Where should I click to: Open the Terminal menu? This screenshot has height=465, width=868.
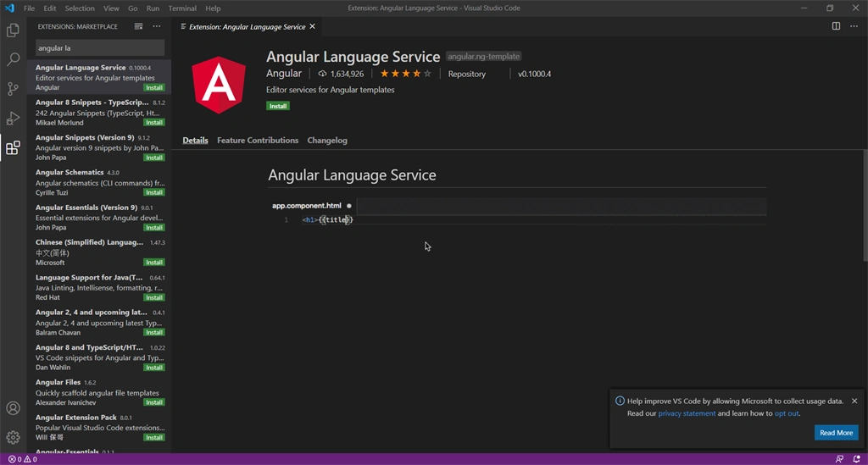click(x=182, y=8)
